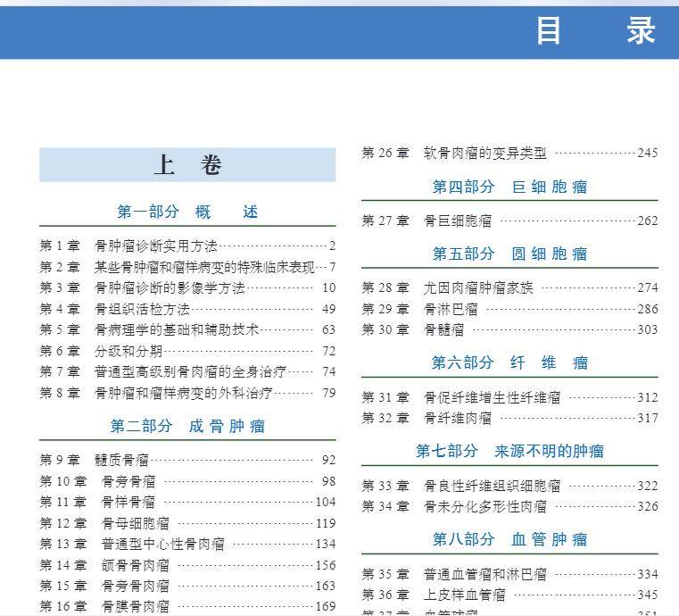This screenshot has width=679, height=616.
Task: Click the 第七部分 来源不明的肿瘤 heading
Action: tap(509, 452)
